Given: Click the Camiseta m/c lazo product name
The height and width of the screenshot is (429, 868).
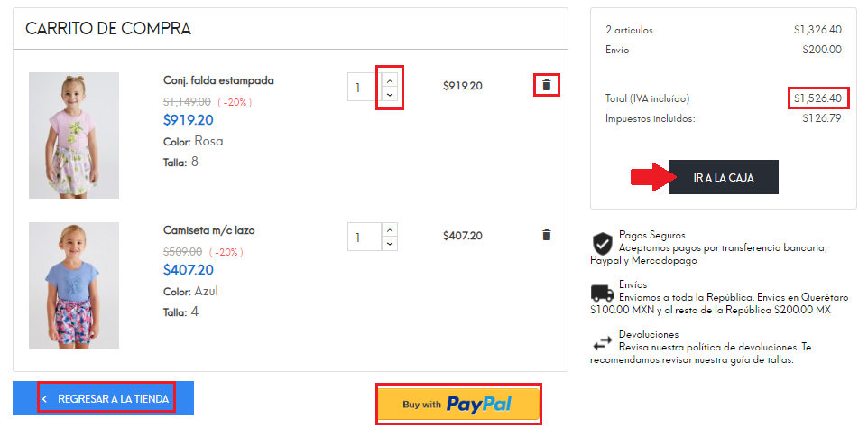Looking at the screenshot, I should [208, 230].
